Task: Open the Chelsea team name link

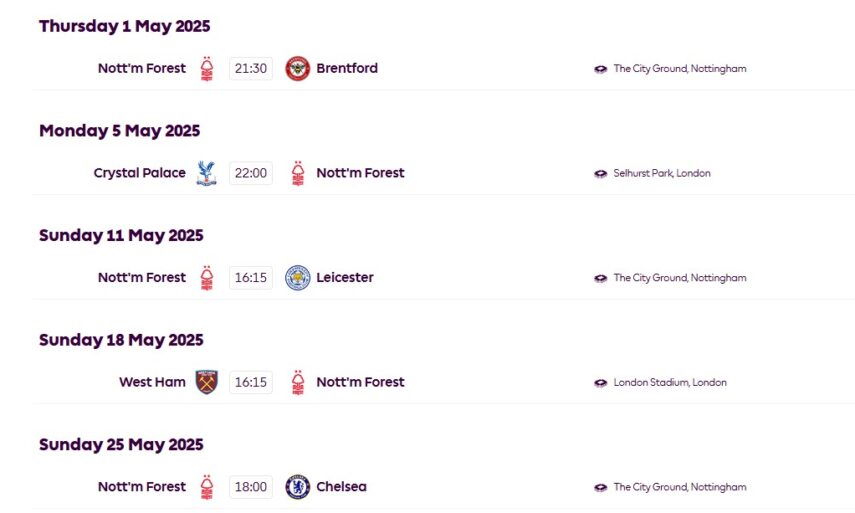Action: click(341, 487)
